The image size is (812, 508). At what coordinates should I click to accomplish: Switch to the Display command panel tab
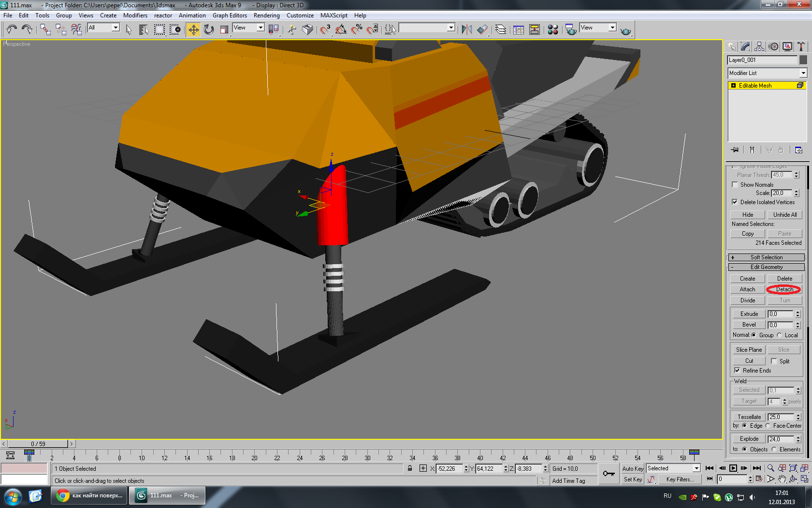pyautogui.click(x=787, y=46)
